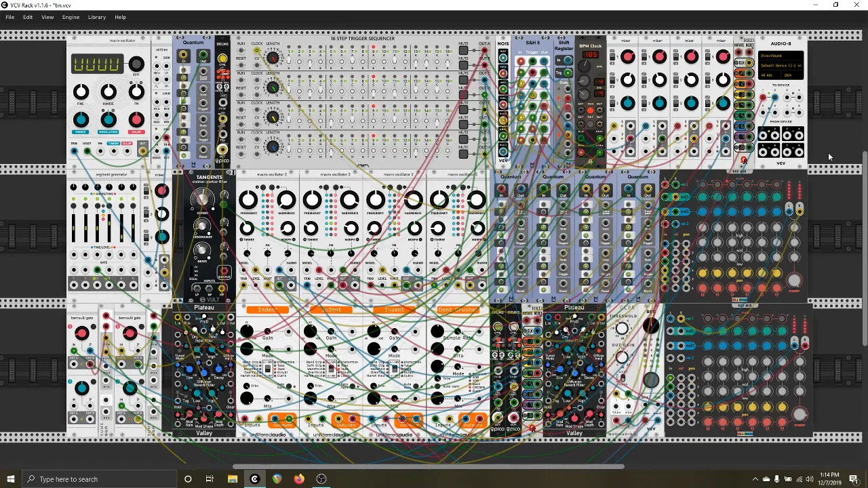The image size is (868, 488).
Task: Click the Dent Crusher Sample Rate knob
Action: pos(437,331)
